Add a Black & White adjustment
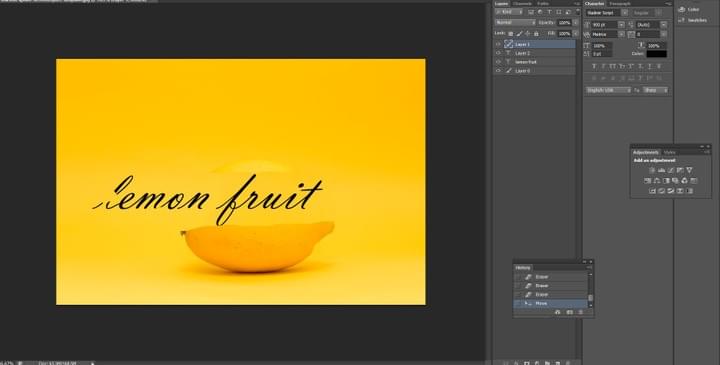 click(666, 181)
